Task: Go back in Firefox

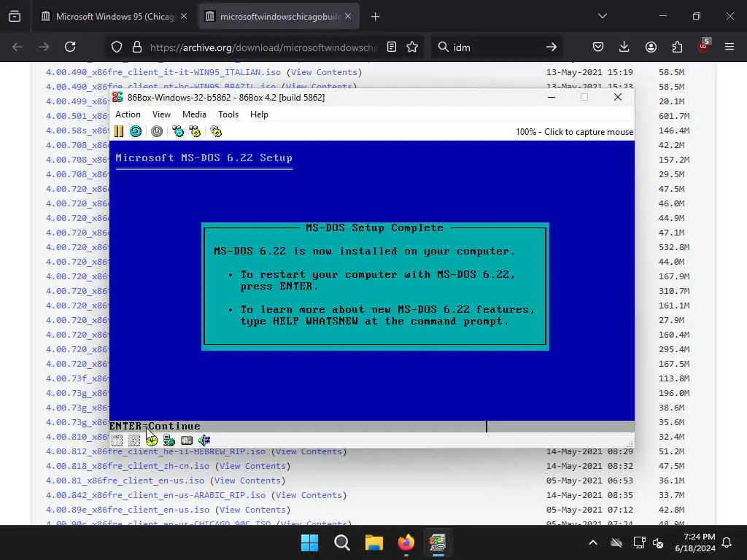Action: [x=18, y=47]
